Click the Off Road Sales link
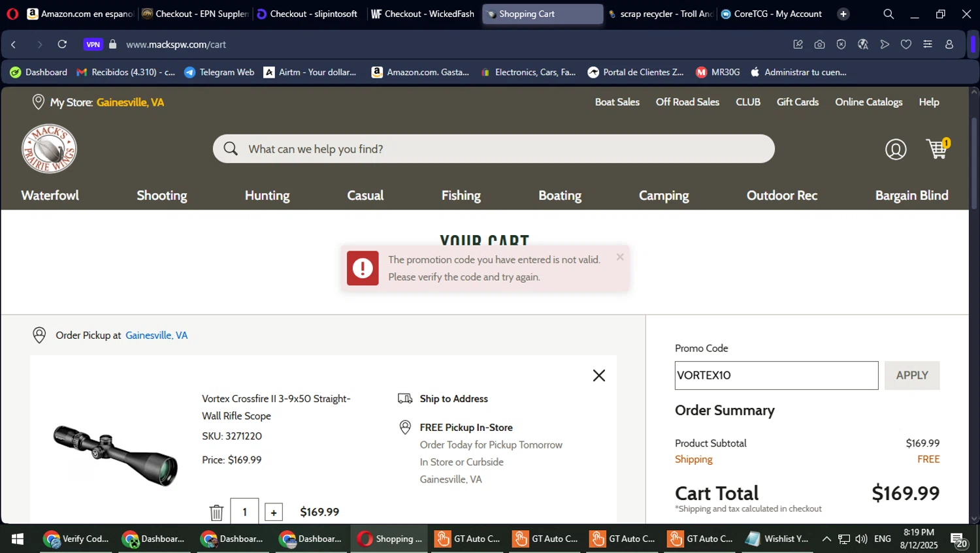980x553 pixels. (x=687, y=102)
